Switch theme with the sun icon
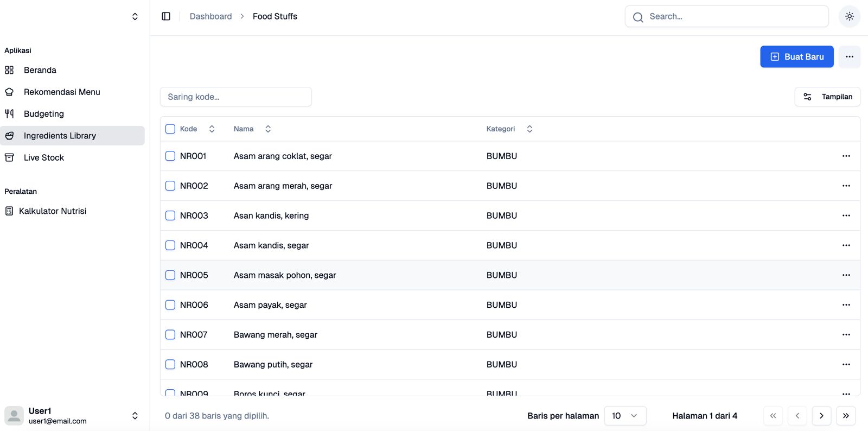 [x=849, y=16]
